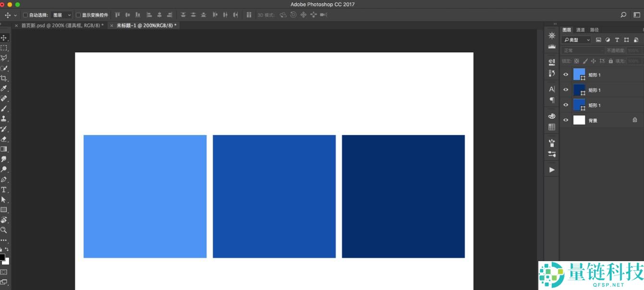644x290 pixels.
Task: Open the 路径 panel tab
Action: click(595, 30)
